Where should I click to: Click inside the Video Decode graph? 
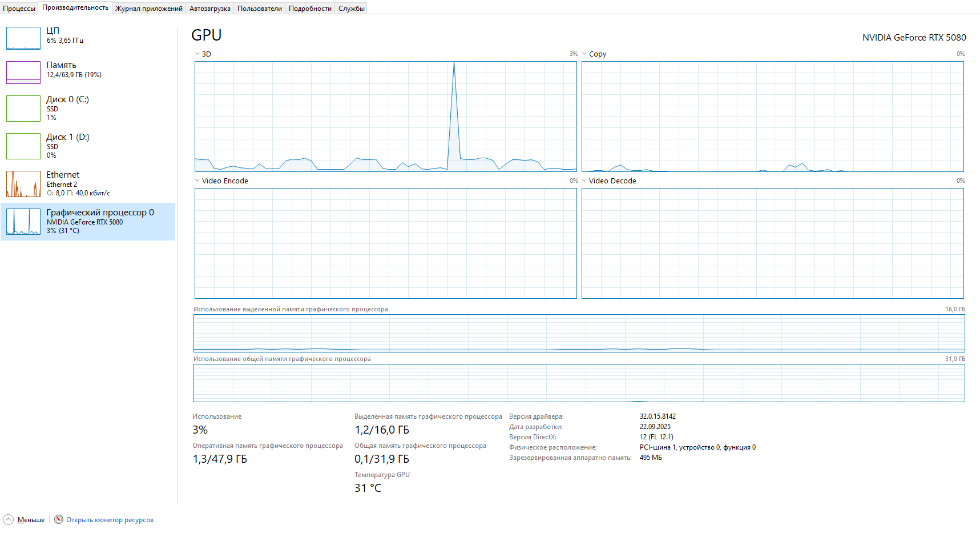point(773,243)
